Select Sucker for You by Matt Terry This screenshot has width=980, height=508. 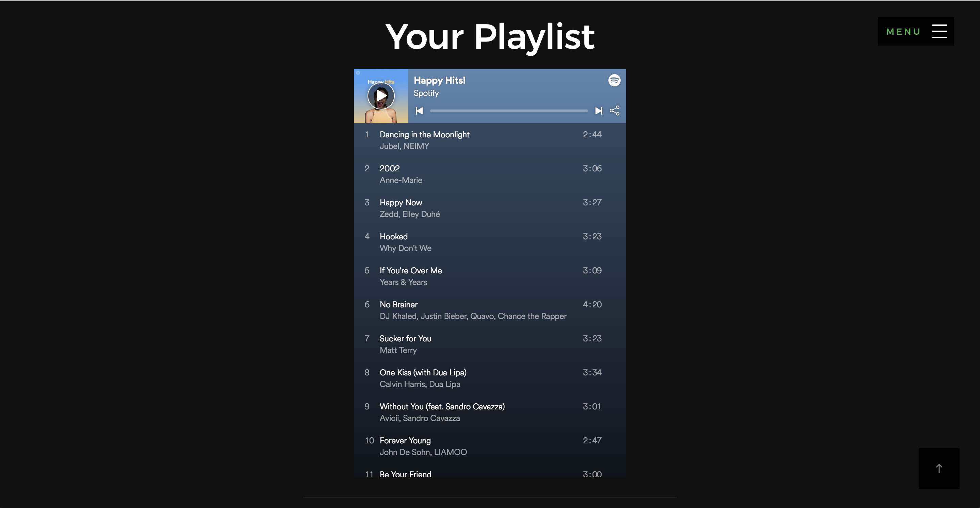[490, 344]
